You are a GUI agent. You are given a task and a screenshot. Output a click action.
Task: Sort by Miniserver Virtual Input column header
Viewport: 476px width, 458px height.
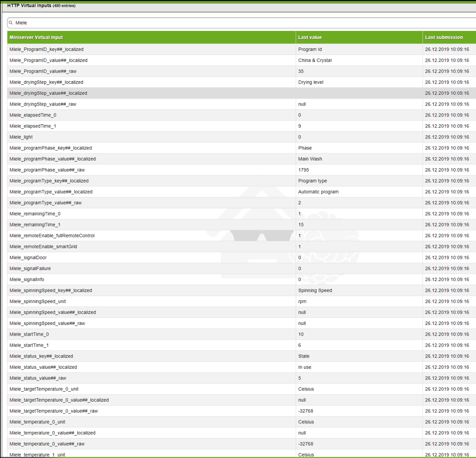pos(151,37)
